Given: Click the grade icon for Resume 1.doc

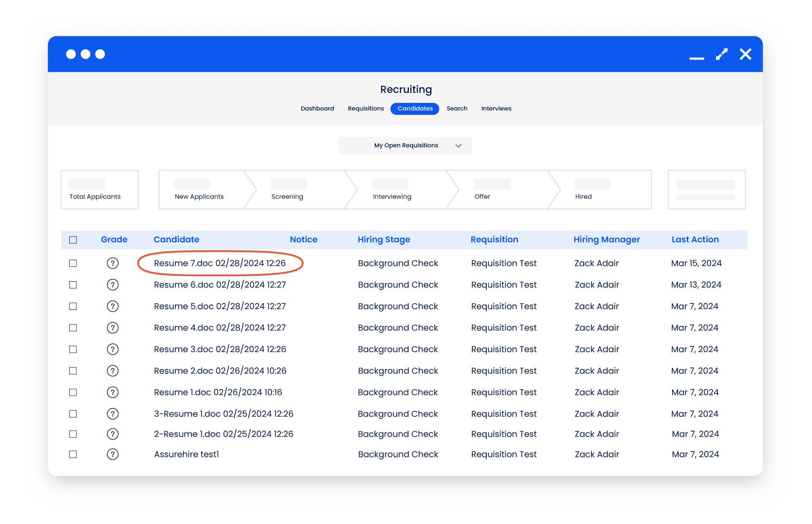Looking at the screenshot, I should [113, 392].
